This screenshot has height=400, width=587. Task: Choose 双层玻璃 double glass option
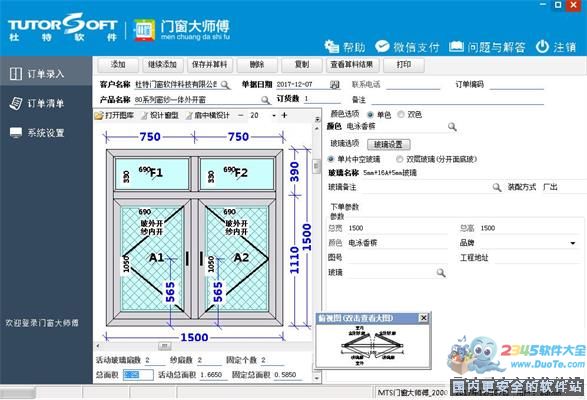click(x=399, y=159)
